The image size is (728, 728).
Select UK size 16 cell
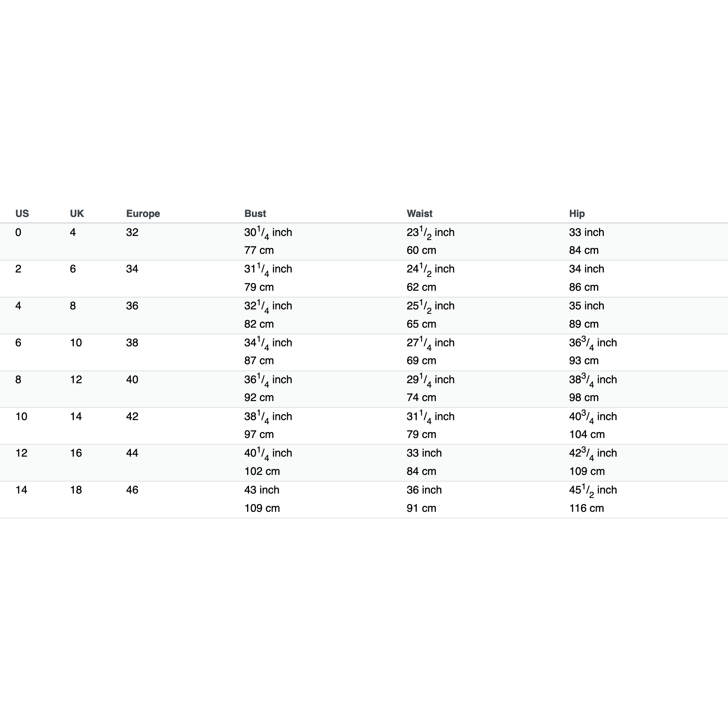[x=76, y=453]
